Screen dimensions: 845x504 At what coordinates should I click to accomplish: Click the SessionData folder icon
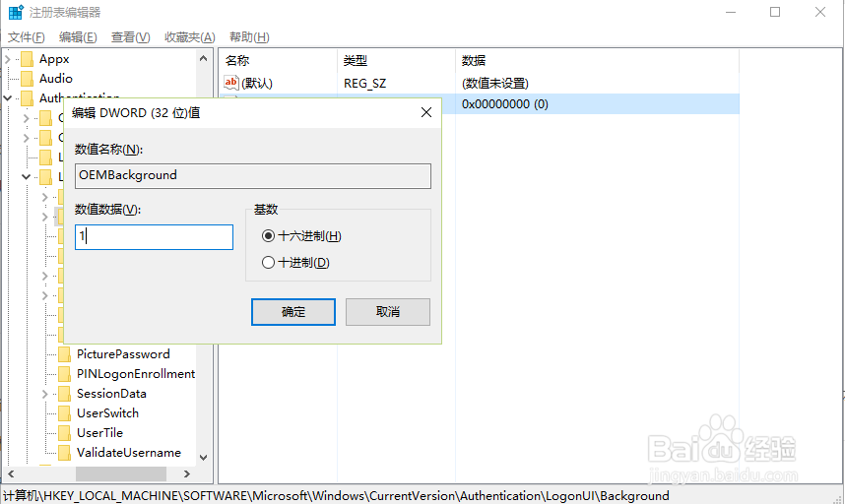[x=64, y=394]
